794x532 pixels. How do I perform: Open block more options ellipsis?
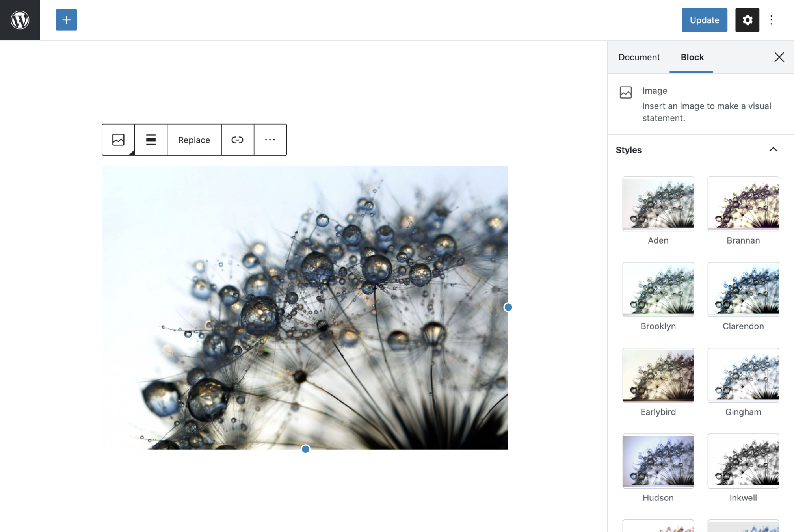pyautogui.click(x=270, y=140)
